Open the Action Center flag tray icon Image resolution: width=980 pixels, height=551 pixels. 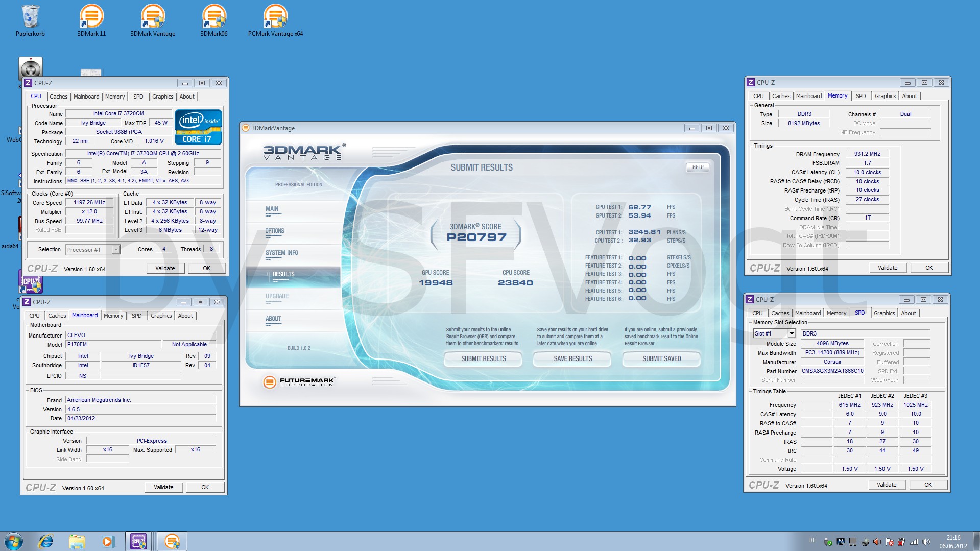[889, 542]
